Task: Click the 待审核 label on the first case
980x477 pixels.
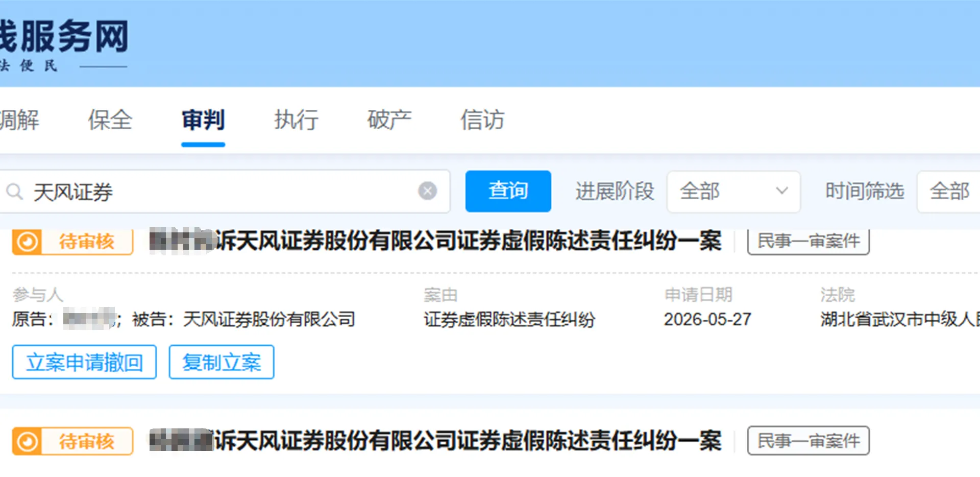Action: [x=87, y=242]
